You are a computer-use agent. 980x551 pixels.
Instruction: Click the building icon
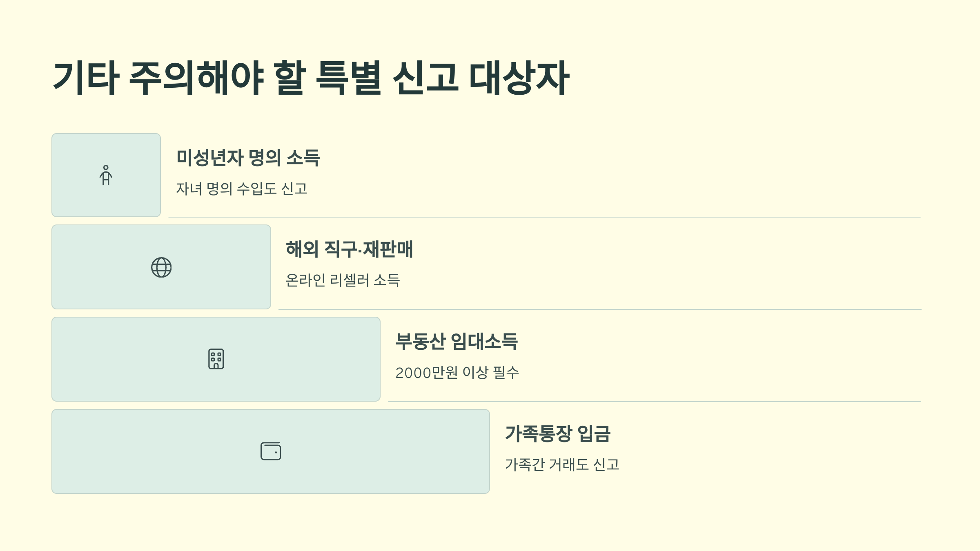click(216, 359)
